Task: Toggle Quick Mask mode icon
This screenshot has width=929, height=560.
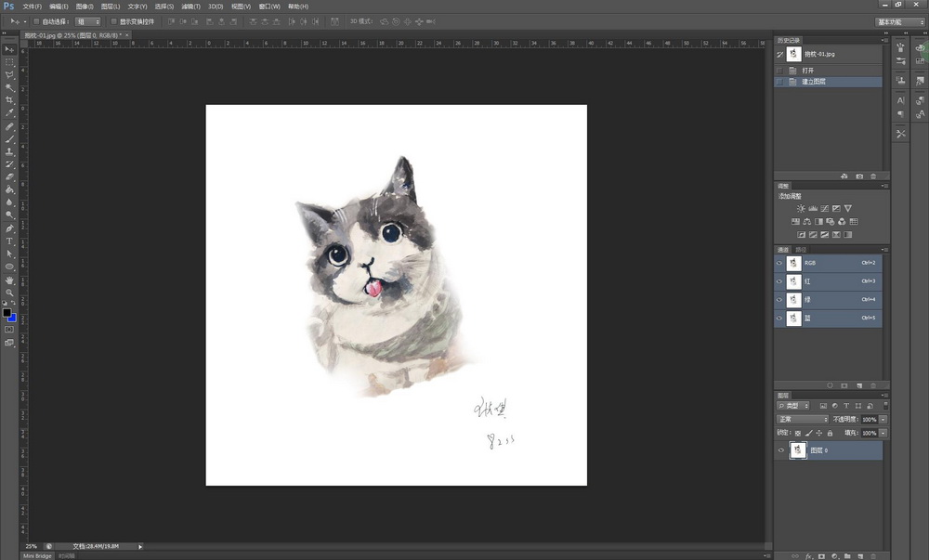Action: [x=9, y=330]
